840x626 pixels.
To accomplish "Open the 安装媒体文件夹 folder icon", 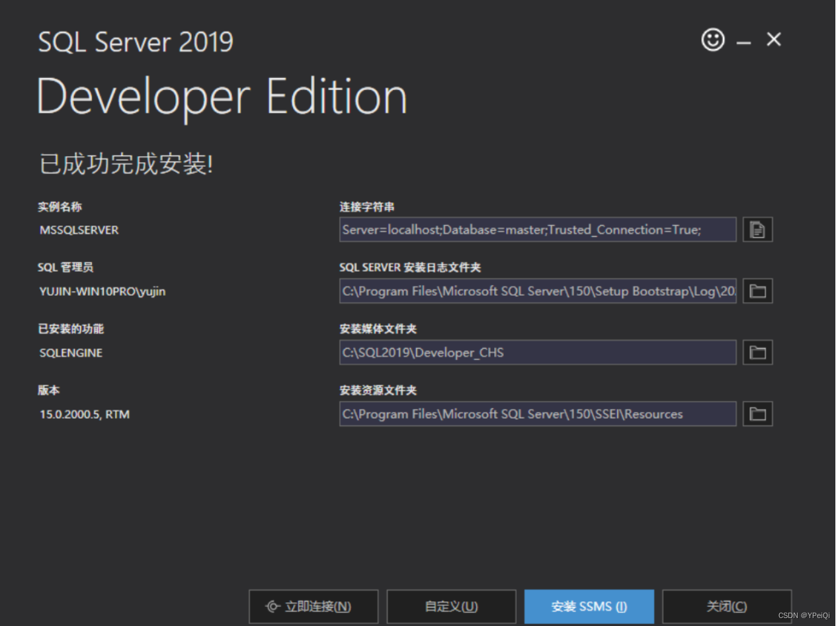I will pos(757,352).
